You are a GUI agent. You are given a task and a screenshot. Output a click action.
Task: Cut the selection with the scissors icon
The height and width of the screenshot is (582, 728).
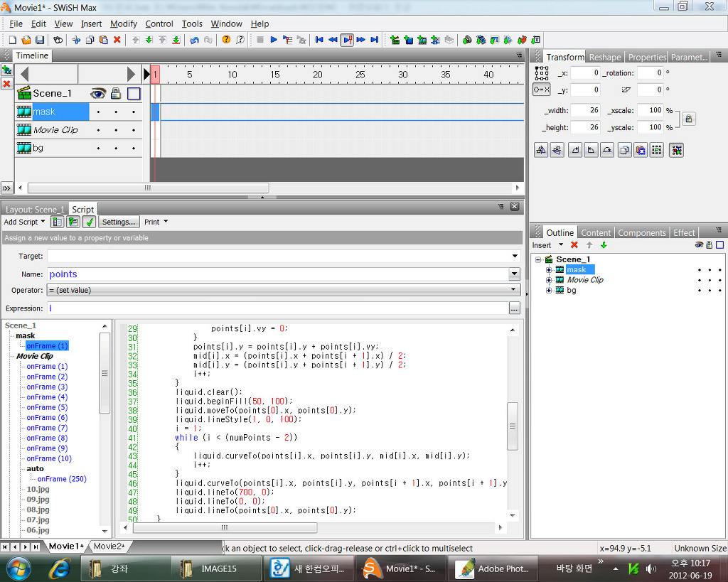(x=76, y=40)
